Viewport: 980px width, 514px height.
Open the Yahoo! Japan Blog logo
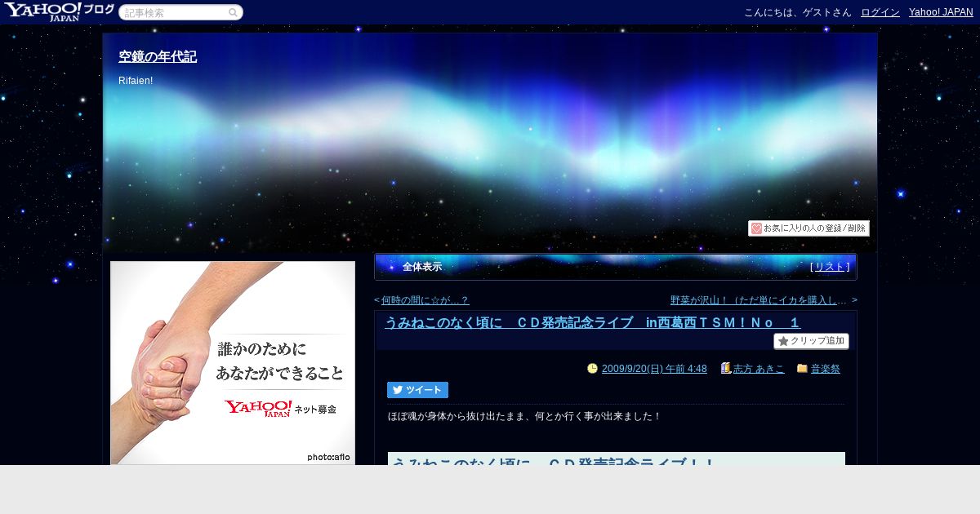point(59,11)
